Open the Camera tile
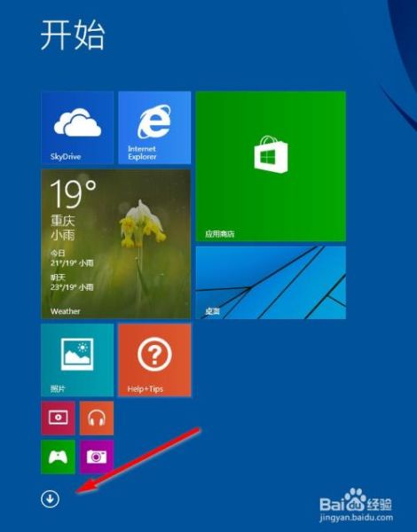Image resolution: width=417 pixels, height=532 pixels. (x=97, y=457)
